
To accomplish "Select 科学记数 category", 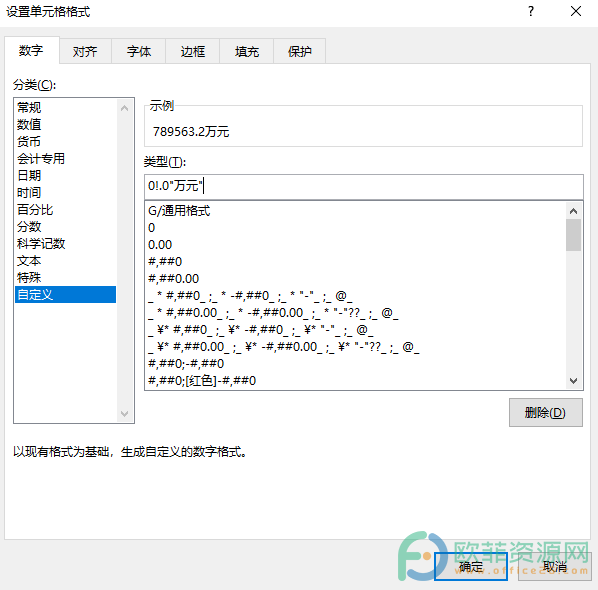I will [66, 243].
